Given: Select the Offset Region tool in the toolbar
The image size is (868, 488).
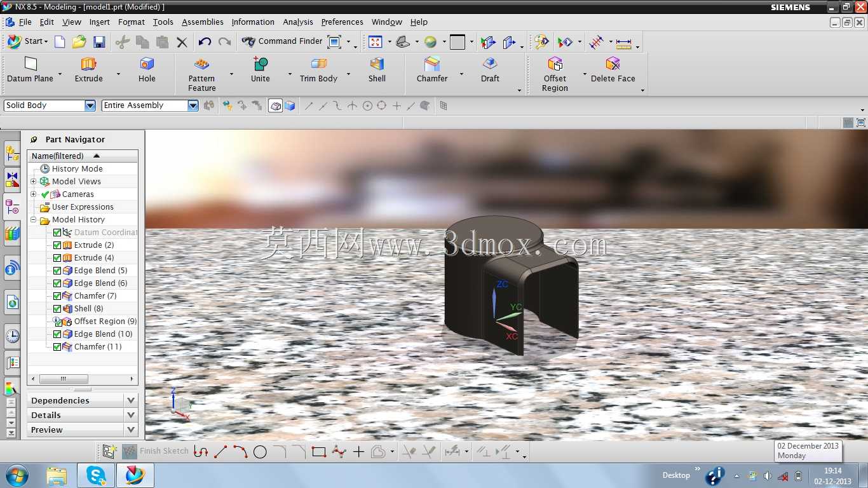Looking at the screenshot, I should pyautogui.click(x=555, y=74).
